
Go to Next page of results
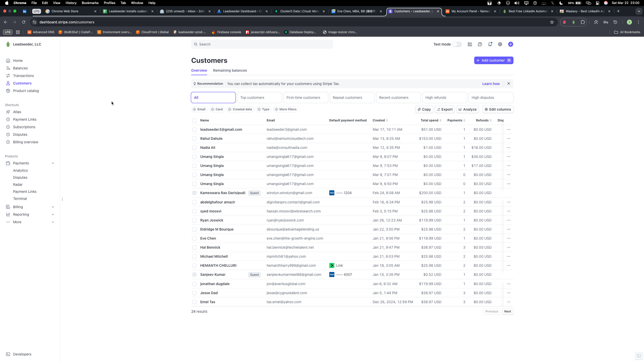tap(507, 311)
